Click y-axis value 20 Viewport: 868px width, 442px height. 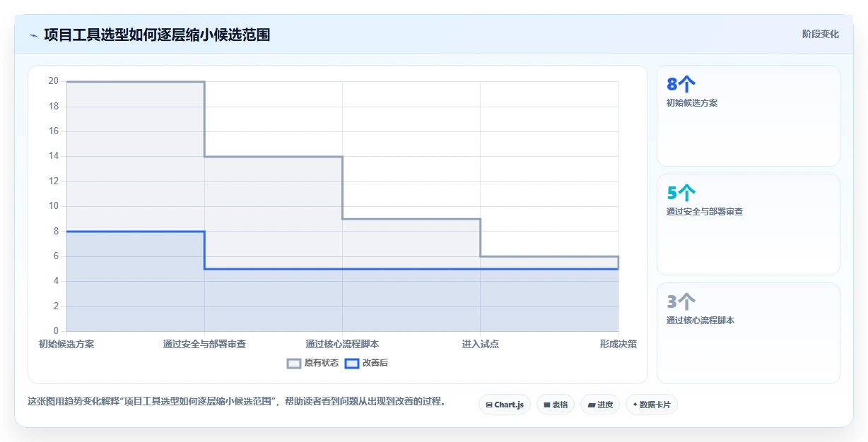coord(54,81)
